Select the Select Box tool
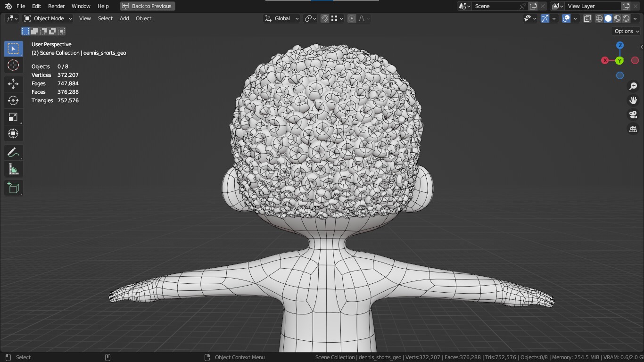The width and height of the screenshot is (644, 362). [13, 49]
